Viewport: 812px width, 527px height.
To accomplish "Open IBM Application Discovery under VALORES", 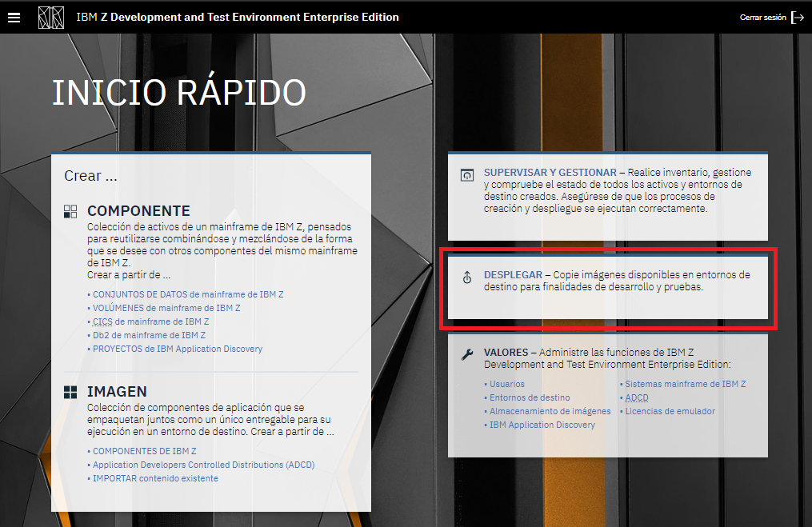I will [x=542, y=425].
